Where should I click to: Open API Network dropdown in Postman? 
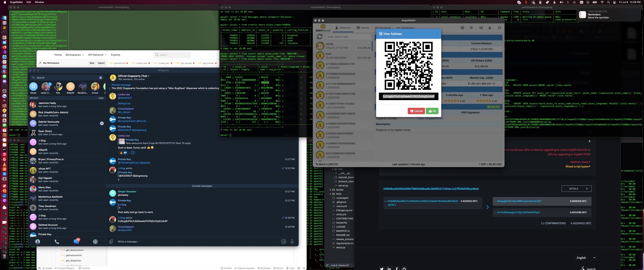click(x=97, y=55)
